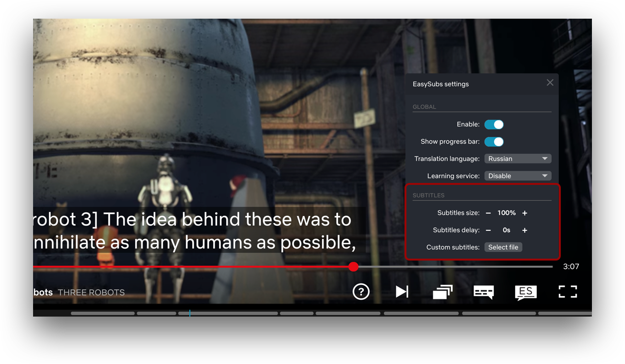Screen dimensions: 625x364
Task: Click the red playback position knob
Action: coord(353,267)
